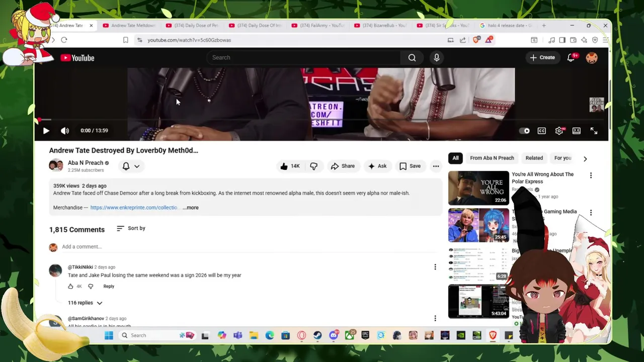Image resolution: width=644 pixels, height=362 pixels.
Task: Click the search magnifier button
Action: tap(412, 57)
